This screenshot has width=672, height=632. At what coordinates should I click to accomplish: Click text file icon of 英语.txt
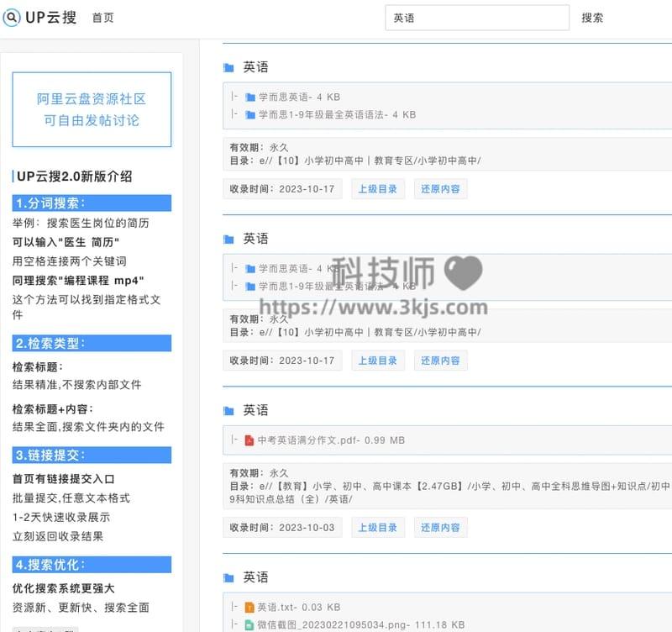pyautogui.click(x=249, y=608)
